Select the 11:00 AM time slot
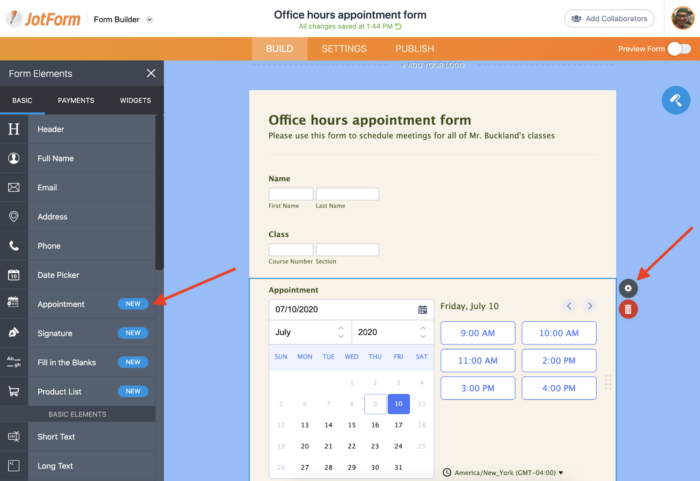Screen dimensions: 700x481 coord(478,360)
